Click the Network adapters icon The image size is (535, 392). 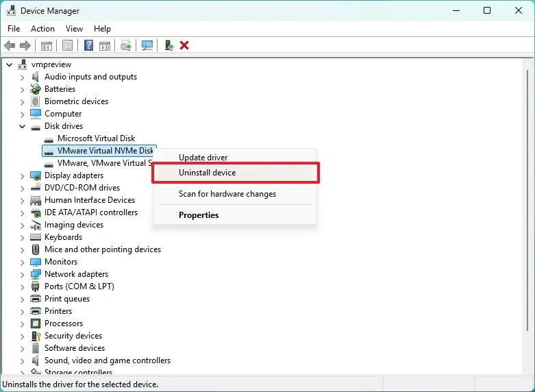(x=36, y=274)
